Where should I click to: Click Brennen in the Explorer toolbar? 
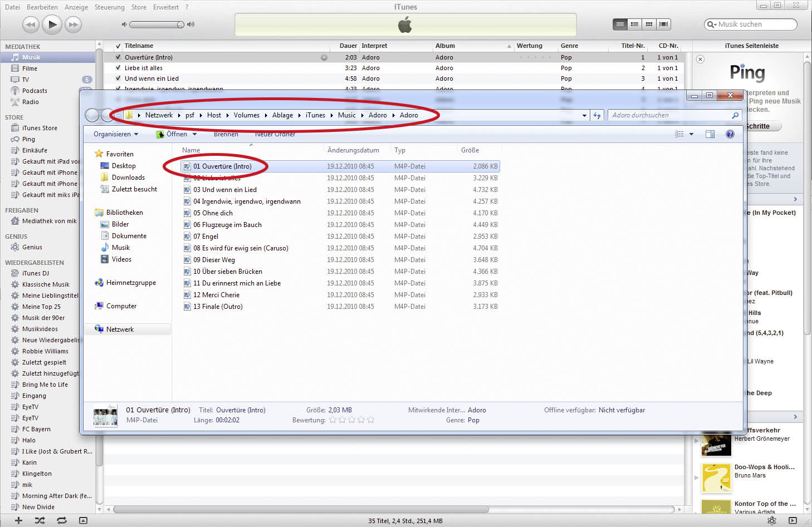(226, 134)
